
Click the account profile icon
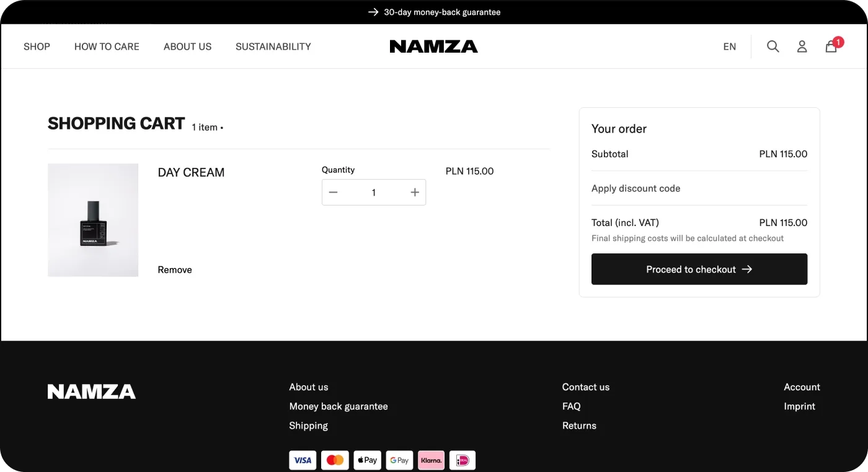[x=802, y=46]
